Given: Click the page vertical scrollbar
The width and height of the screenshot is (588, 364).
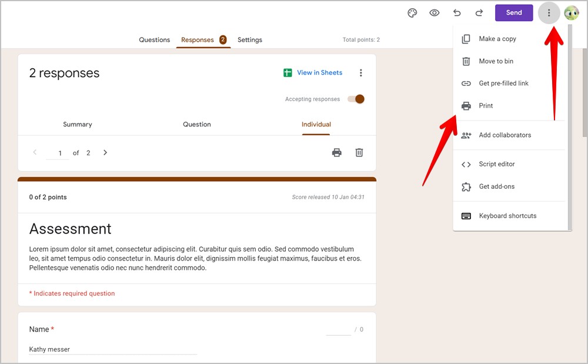Looking at the screenshot, I should 585,93.
